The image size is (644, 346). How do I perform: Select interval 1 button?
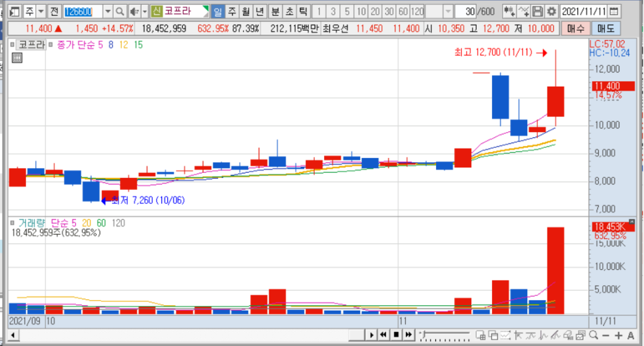coord(319,11)
